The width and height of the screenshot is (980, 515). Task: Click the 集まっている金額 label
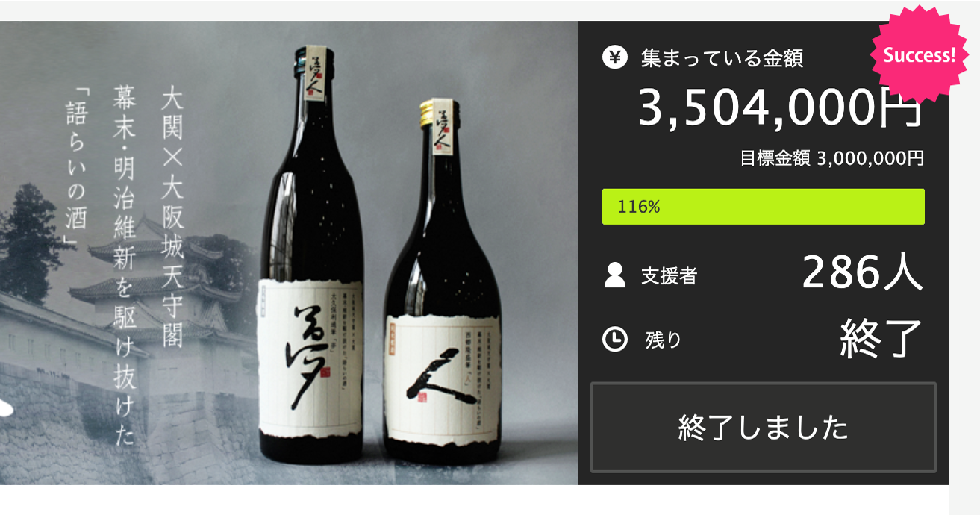(722, 58)
